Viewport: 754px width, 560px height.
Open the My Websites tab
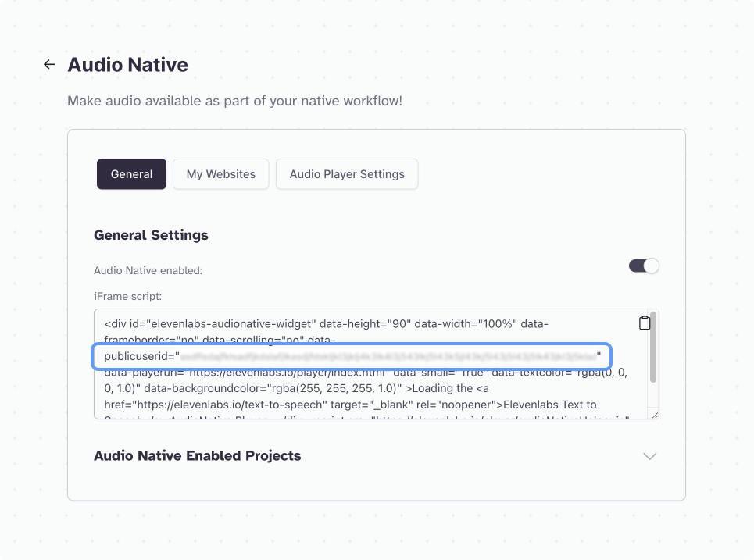coord(220,174)
